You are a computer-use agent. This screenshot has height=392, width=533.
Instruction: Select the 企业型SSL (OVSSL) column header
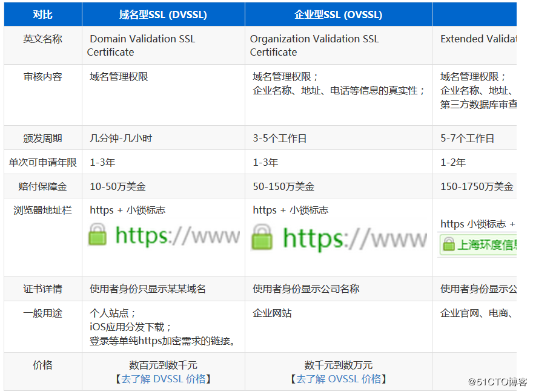point(337,14)
